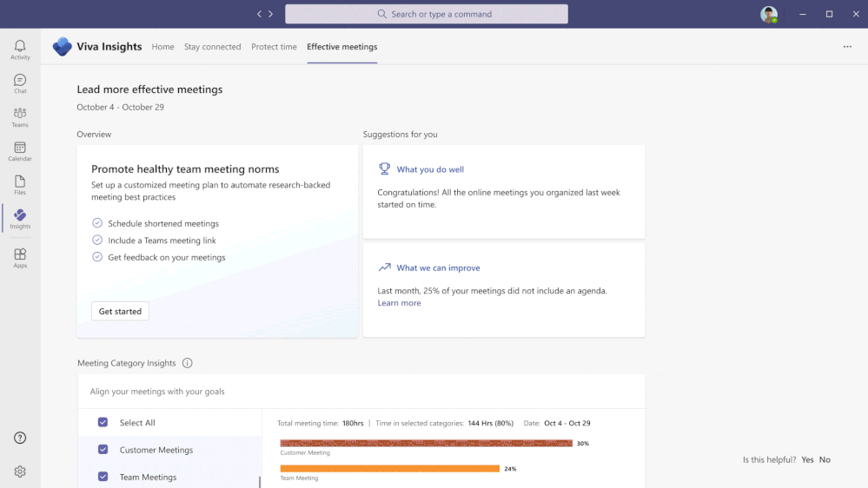Select the Insights sidebar icon
Image resolution: width=868 pixels, height=488 pixels.
coord(20,219)
